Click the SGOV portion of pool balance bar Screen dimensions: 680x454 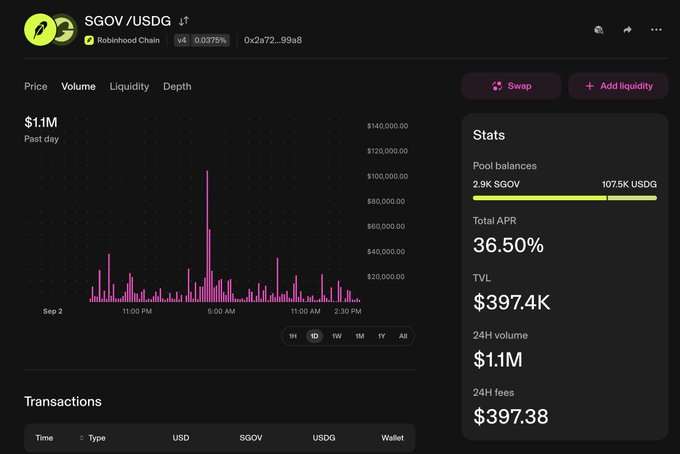[x=539, y=198]
